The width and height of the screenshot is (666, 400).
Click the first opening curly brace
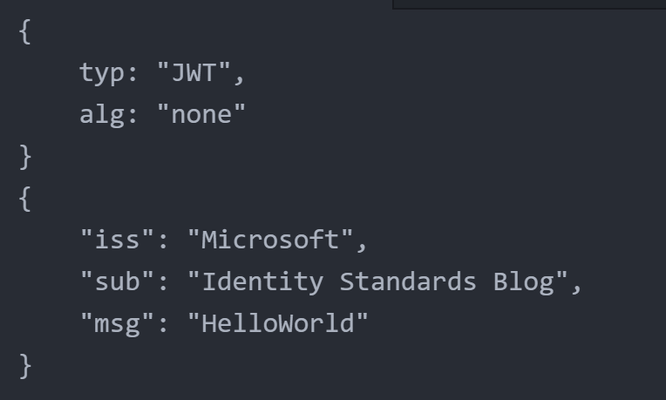pos(25,32)
